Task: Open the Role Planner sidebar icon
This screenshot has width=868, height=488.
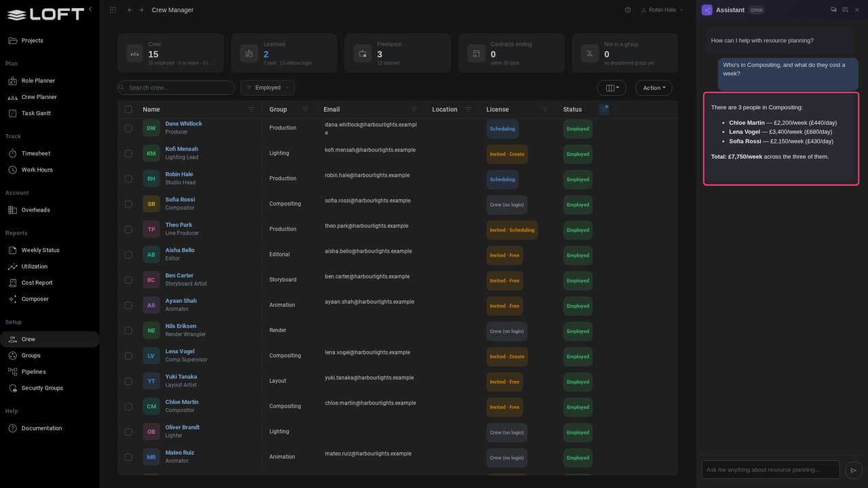Action: (13, 81)
